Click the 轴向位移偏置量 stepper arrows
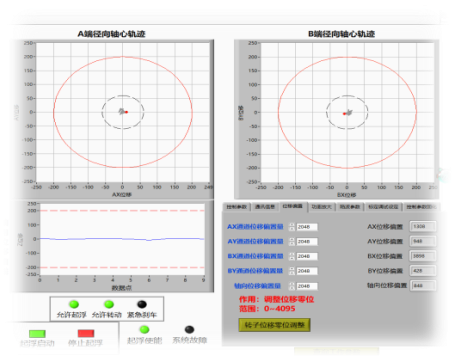The image size is (454, 362). point(292,286)
